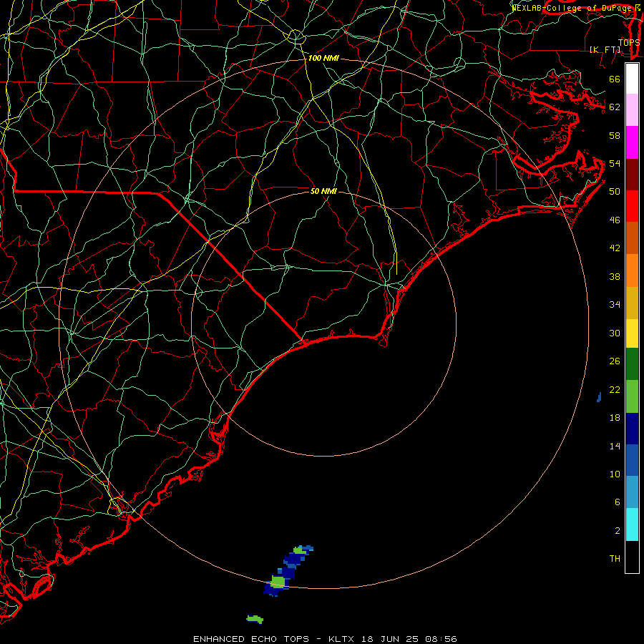Click the ENHANCED ECHO TOPS caption text

coord(251,639)
